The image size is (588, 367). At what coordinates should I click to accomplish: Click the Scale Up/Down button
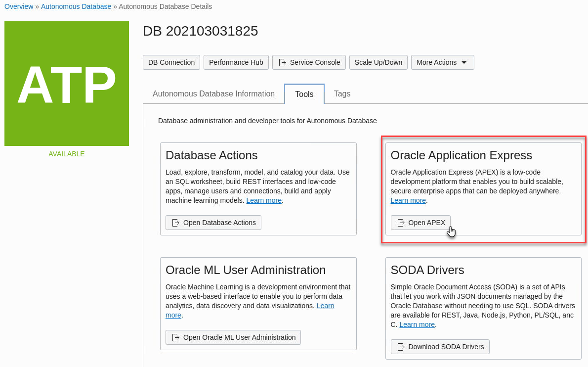tap(378, 62)
